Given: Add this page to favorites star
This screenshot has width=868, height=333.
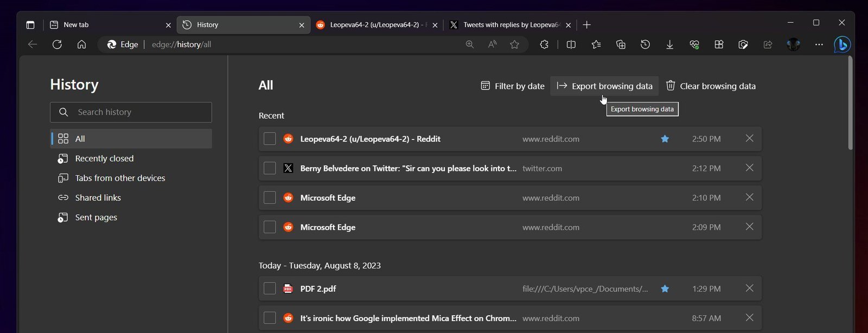Looking at the screenshot, I should pos(514,44).
